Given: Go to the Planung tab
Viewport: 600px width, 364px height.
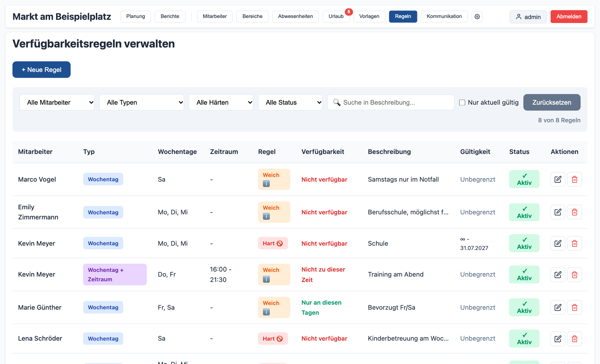Looking at the screenshot, I should coord(135,17).
